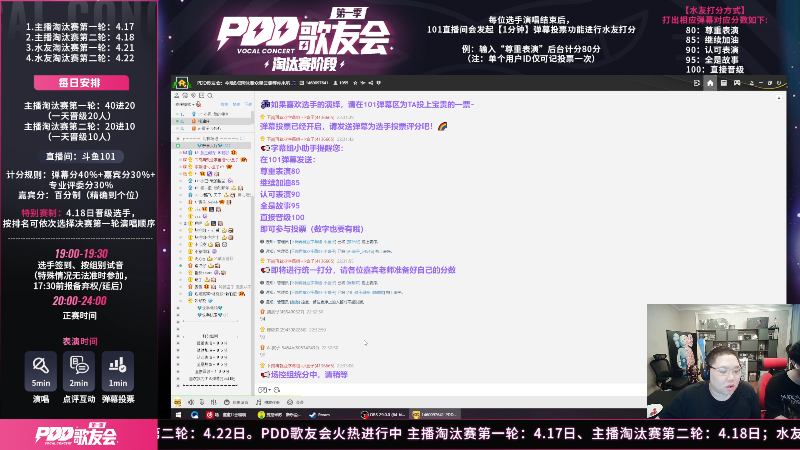Mute the speaker icon in the bottom toolbar
The image size is (800, 450).
[191, 403]
